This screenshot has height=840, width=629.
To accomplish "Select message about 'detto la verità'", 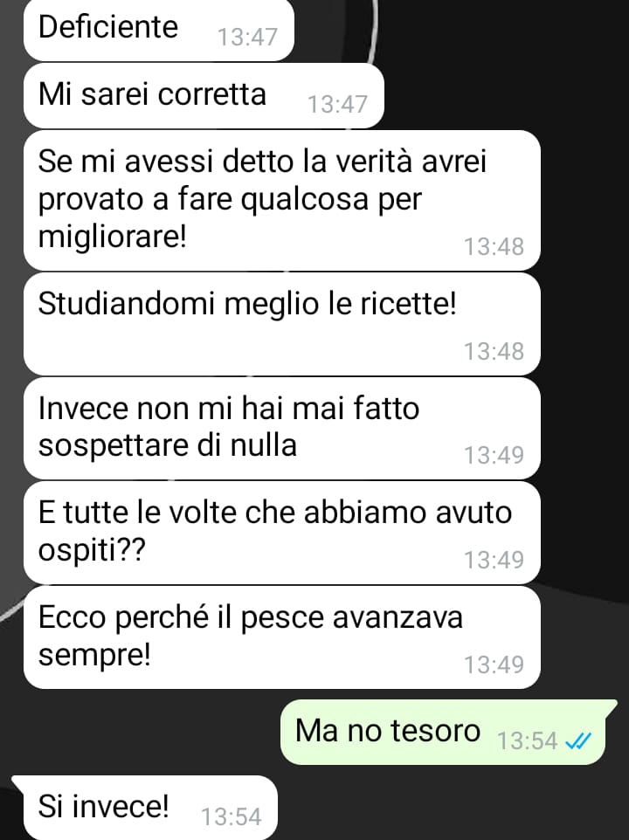I will [282, 200].
